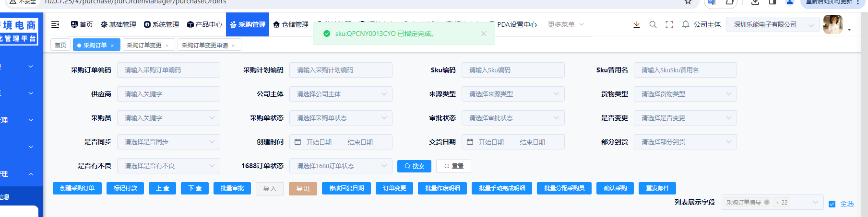Viewport: 868px width, 217px height.
Task: Open the 货物类型 dropdown
Action: click(685, 94)
